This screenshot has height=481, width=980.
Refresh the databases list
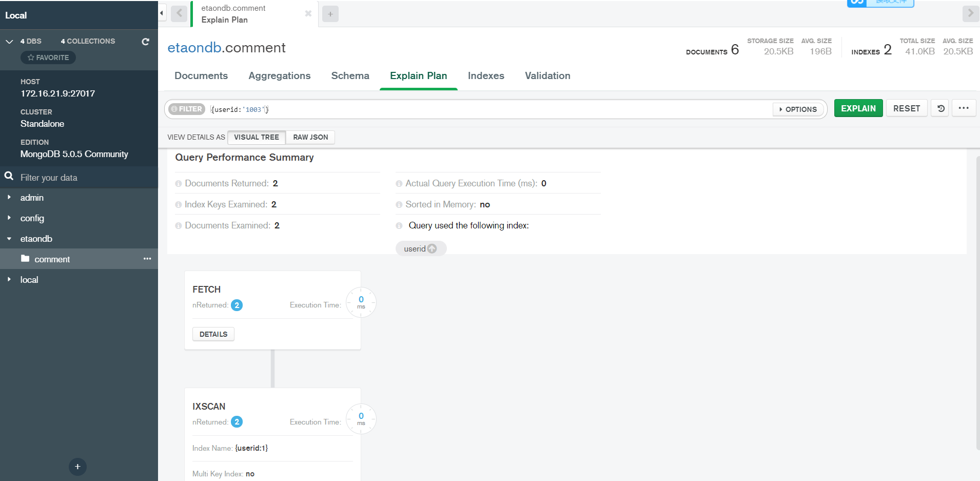pos(146,42)
